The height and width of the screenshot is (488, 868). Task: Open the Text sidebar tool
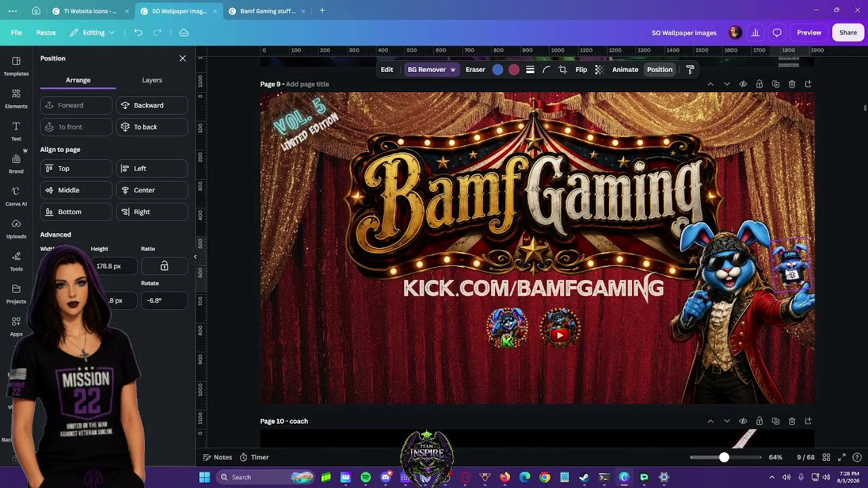[x=16, y=131]
